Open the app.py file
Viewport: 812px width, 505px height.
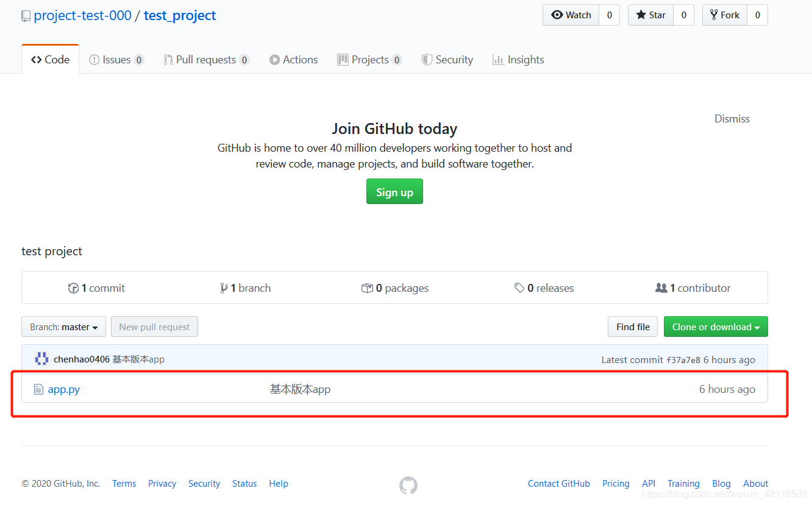coord(64,389)
